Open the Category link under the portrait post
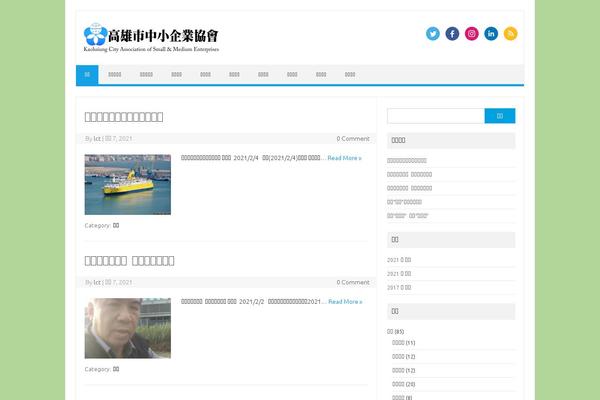The image size is (600, 400). coord(116,369)
